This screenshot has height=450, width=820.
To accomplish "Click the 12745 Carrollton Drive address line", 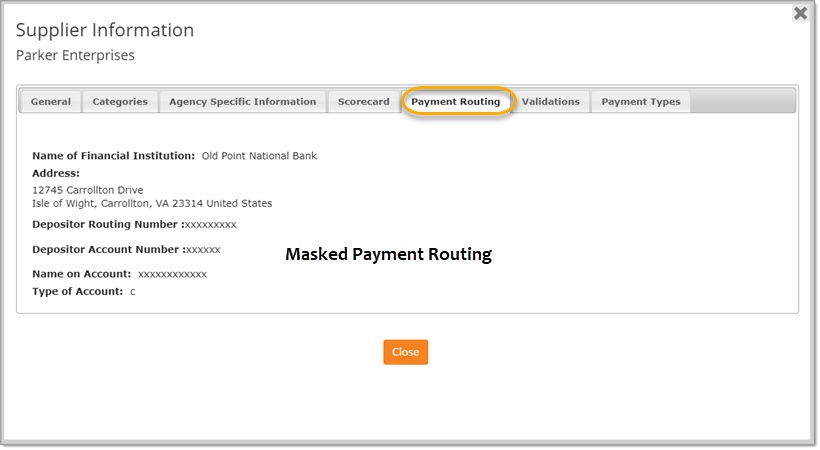I will click(88, 190).
